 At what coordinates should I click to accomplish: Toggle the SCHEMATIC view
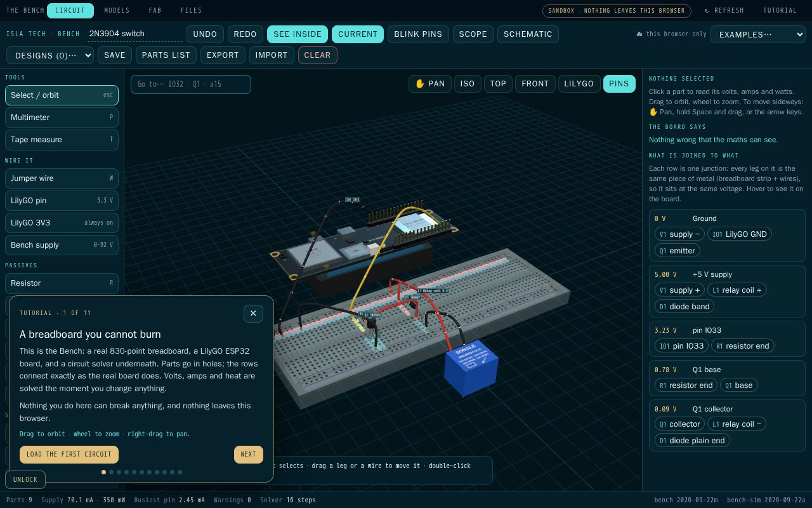click(528, 34)
